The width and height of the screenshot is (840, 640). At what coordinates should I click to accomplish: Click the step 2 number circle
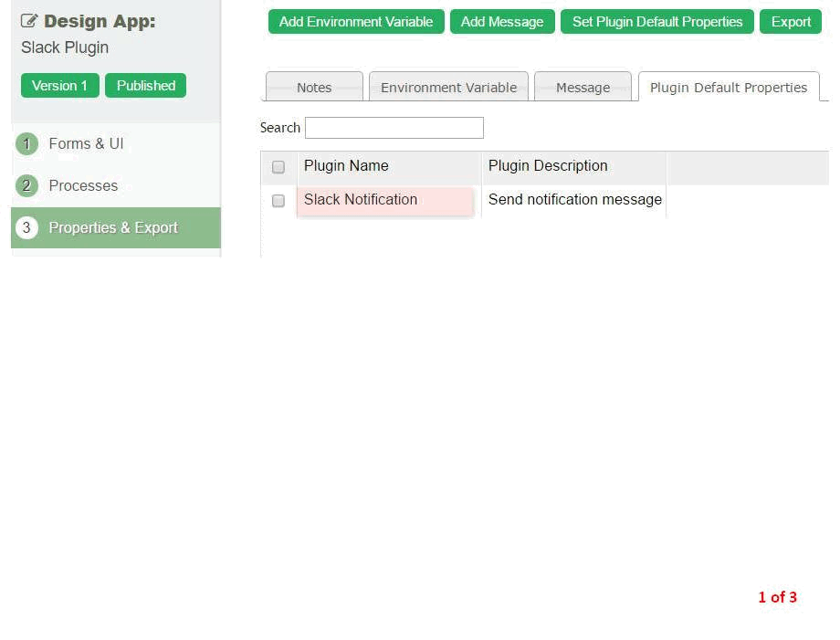[26, 186]
